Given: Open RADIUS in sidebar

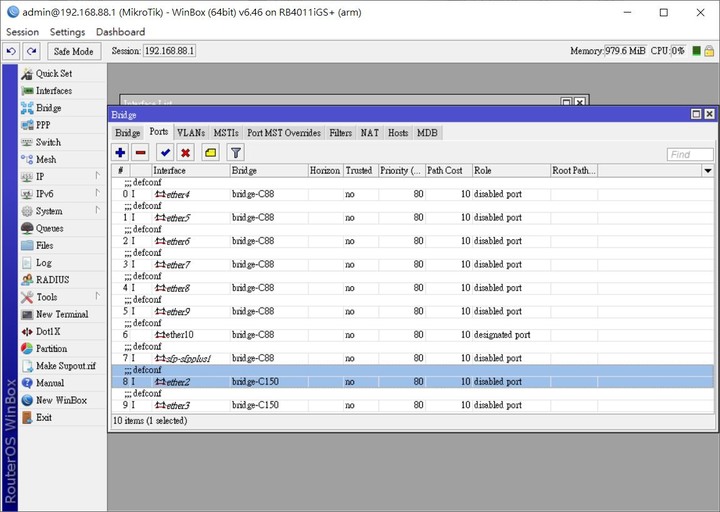Looking at the screenshot, I should coord(62,280).
